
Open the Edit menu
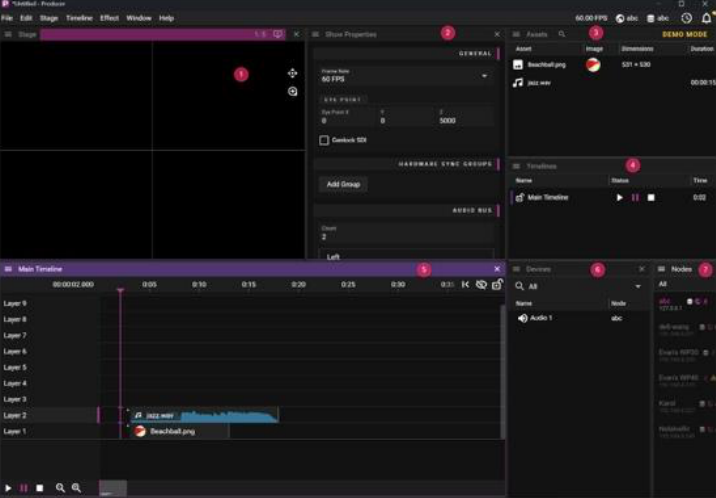26,18
